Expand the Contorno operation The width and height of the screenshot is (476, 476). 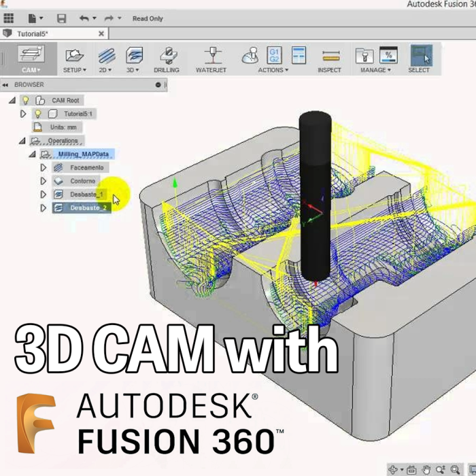44,182
